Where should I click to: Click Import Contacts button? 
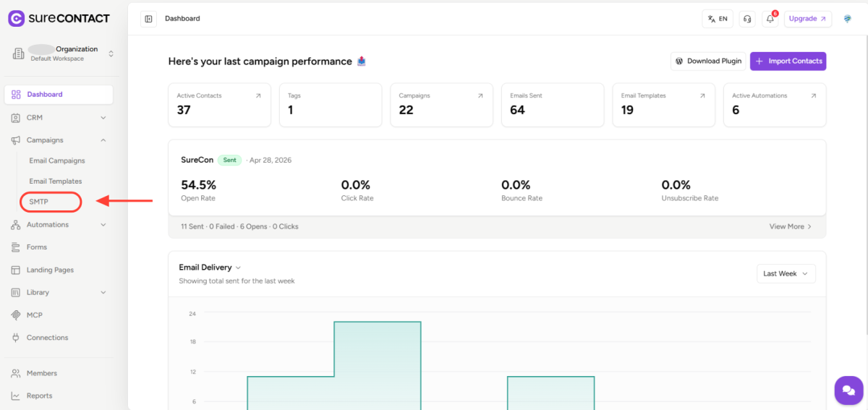788,61
